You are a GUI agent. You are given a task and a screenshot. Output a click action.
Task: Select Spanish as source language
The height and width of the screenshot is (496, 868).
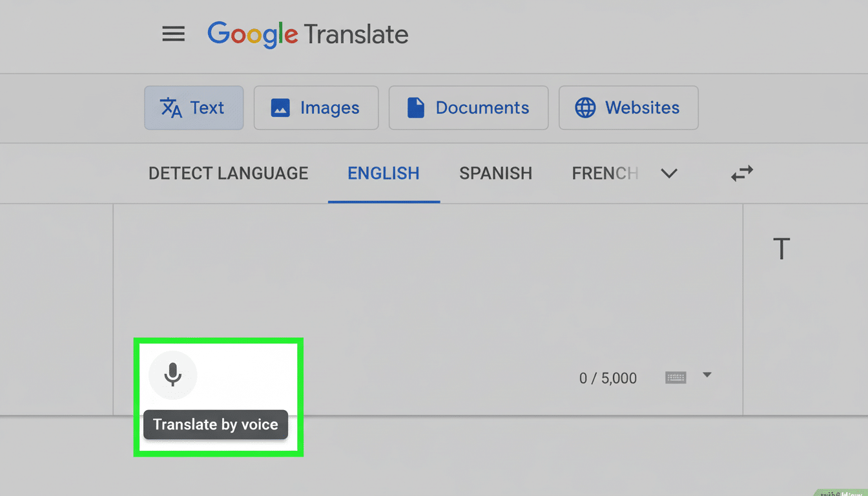pyautogui.click(x=495, y=173)
